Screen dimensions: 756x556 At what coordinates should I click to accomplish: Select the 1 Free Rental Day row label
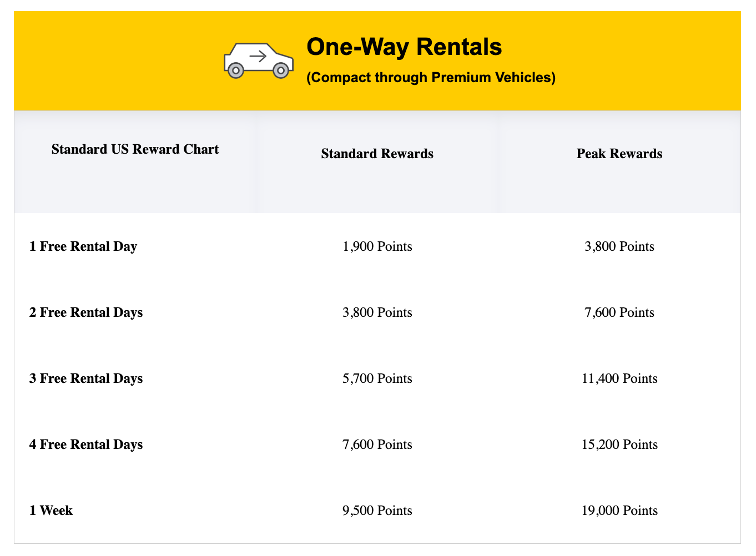pos(83,246)
